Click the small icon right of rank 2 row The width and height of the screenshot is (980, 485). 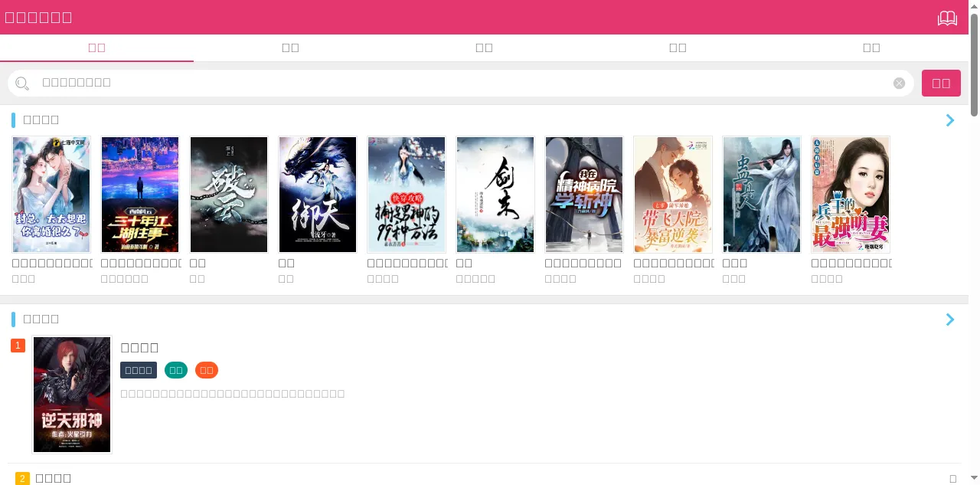(x=952, y=479)
